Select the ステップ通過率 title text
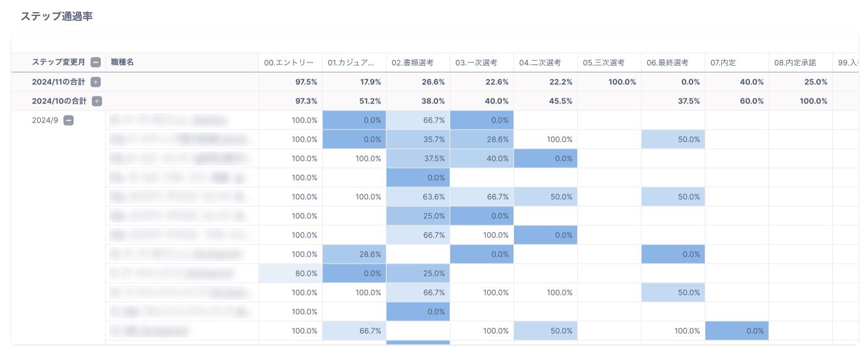 point(57,17)
